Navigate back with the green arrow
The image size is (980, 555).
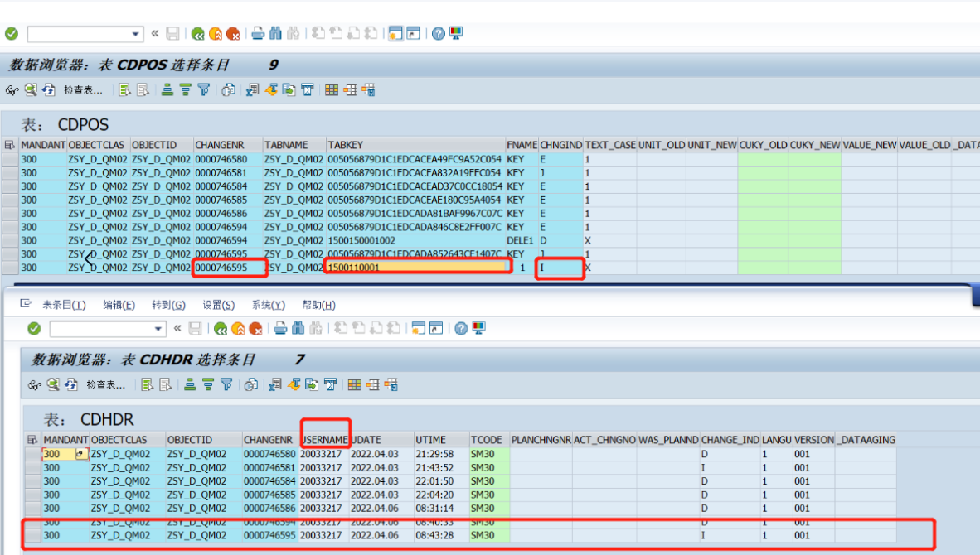[x=198, y=33]
